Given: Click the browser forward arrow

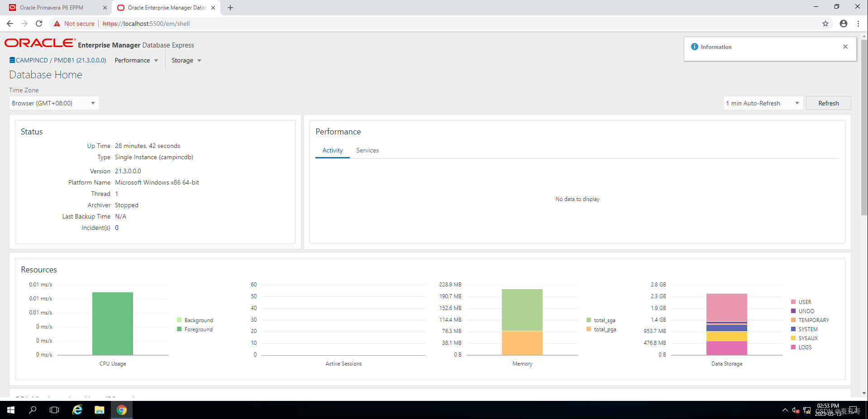Looking at the screenshot, I should (x=24, y=24).
